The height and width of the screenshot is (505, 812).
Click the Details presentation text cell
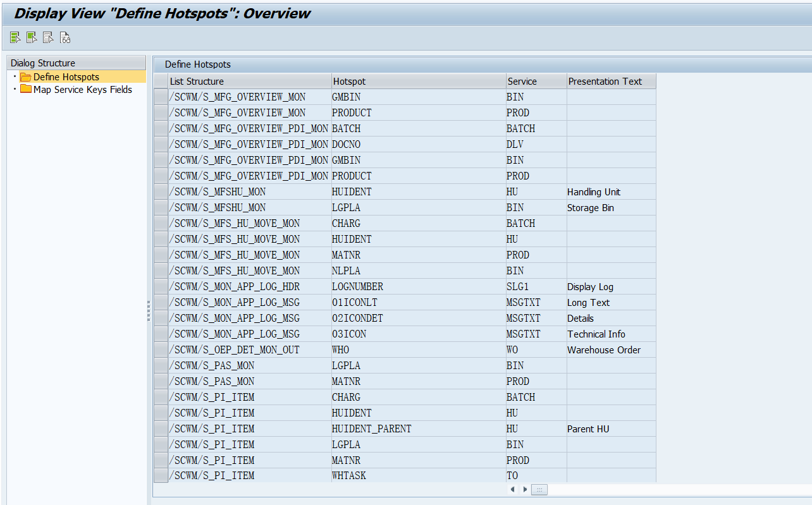(x=612, y=319)
